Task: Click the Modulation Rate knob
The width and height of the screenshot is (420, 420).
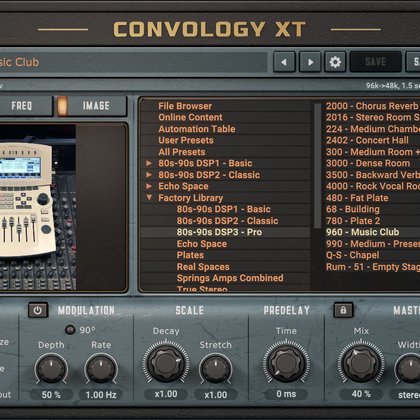Action: [101, 369]
